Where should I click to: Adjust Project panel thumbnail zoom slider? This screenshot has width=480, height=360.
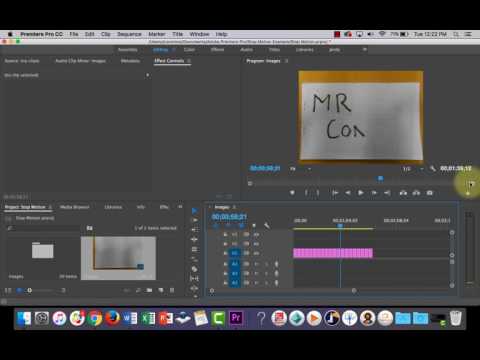(x=30, y=290)
